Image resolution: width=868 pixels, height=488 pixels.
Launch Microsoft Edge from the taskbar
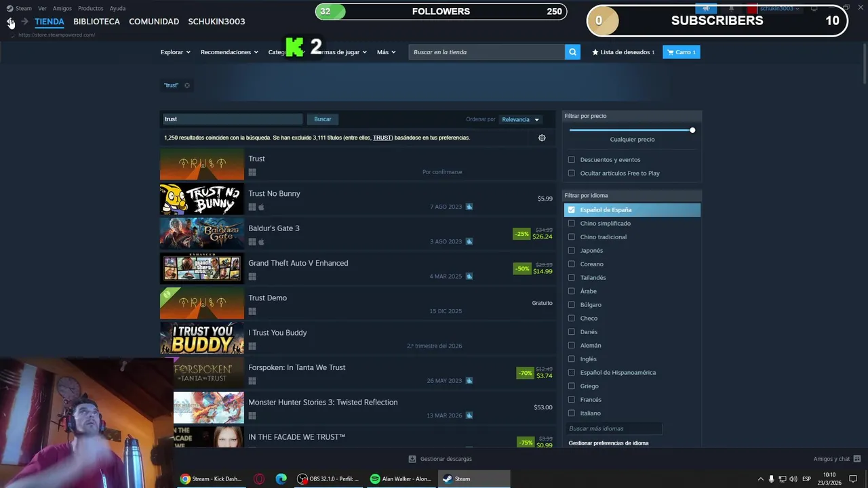281,479
